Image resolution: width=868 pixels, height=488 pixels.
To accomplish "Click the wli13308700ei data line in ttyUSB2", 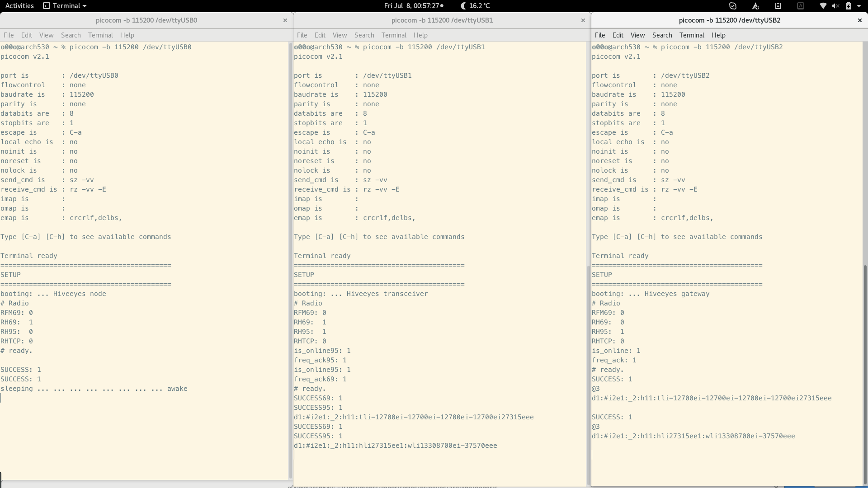I will pos(693,436).
